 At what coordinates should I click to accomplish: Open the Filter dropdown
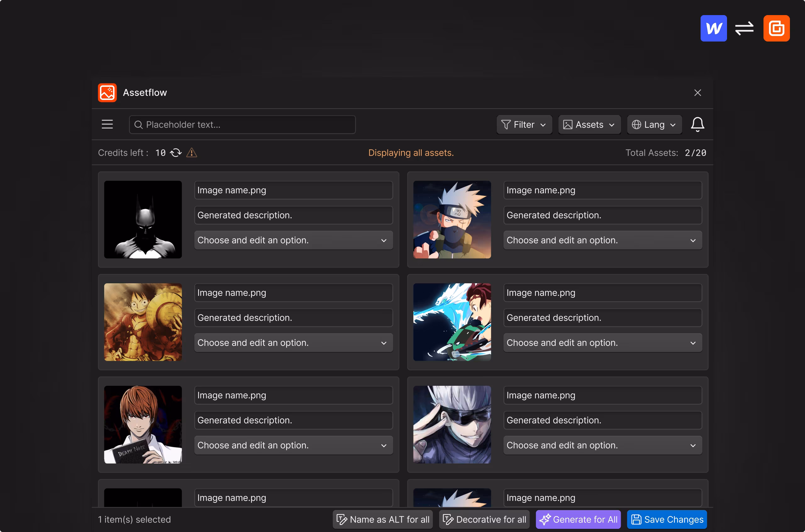(x=524, y=125)
